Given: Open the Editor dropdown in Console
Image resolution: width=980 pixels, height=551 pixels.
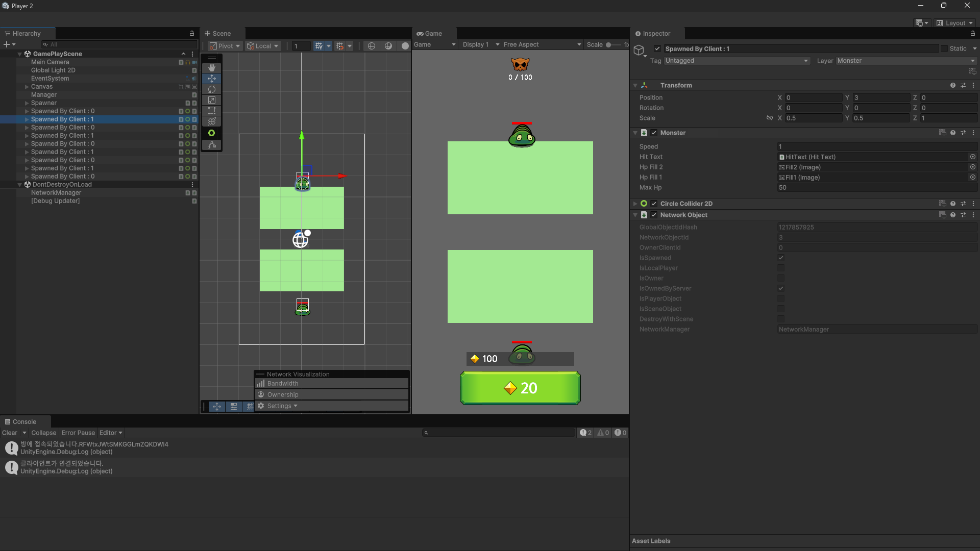Looking at the screenshot, I should [111, 433].
